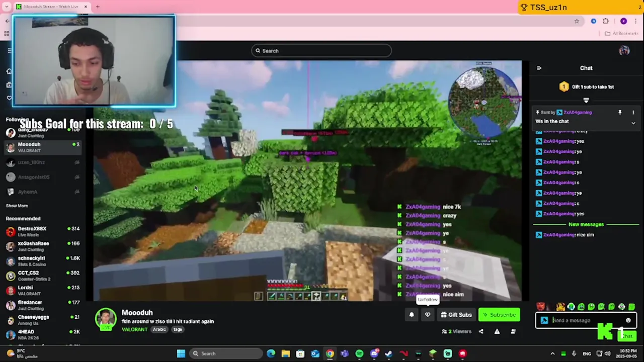644x362 pixels.
Task: Expand Following list with Show More
Action: pyautogui.click(x=17, y=206)
